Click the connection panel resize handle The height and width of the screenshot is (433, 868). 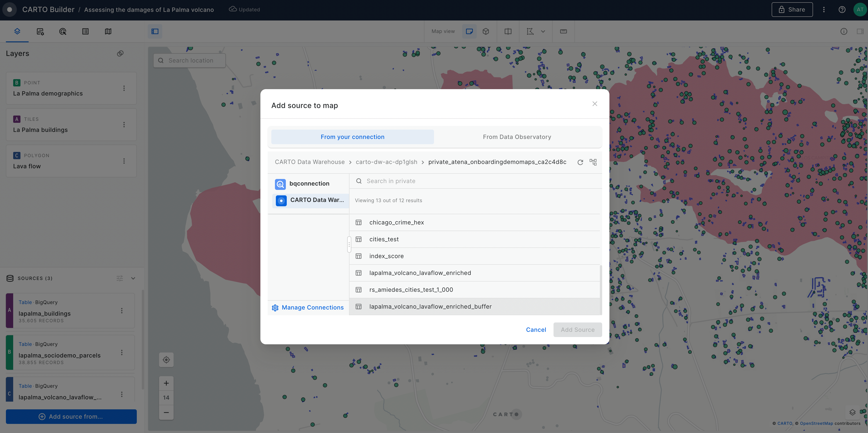349,244
